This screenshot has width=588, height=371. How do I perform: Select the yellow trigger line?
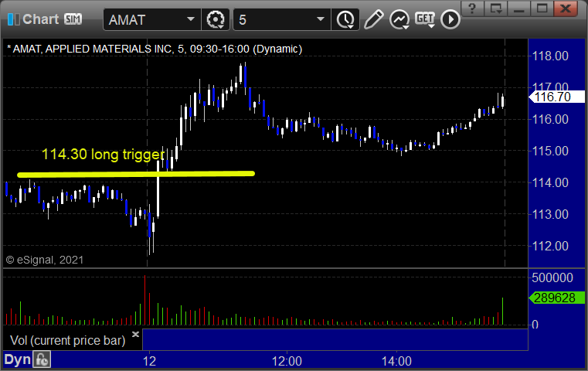(136, 174)
